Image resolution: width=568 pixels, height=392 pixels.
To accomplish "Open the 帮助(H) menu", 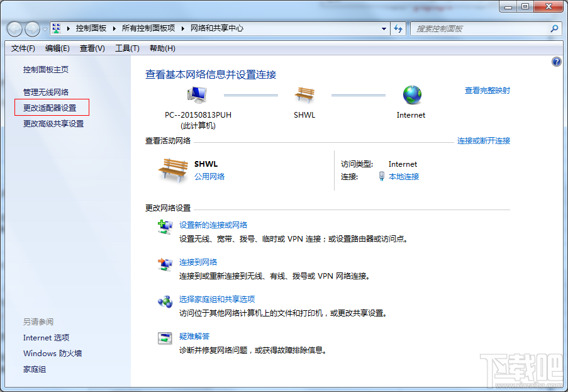I will [162, 48].
